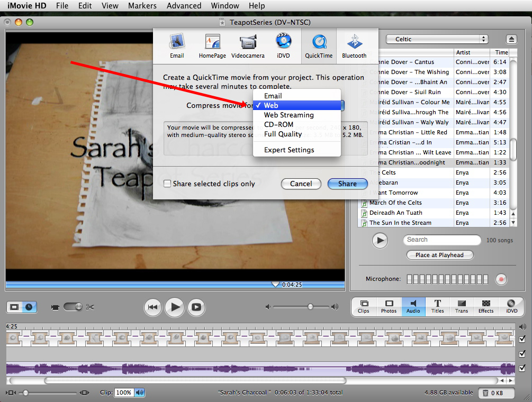Screen dimensions: 532x402
Task: Sort songs by Artist column
Action: 472,52
